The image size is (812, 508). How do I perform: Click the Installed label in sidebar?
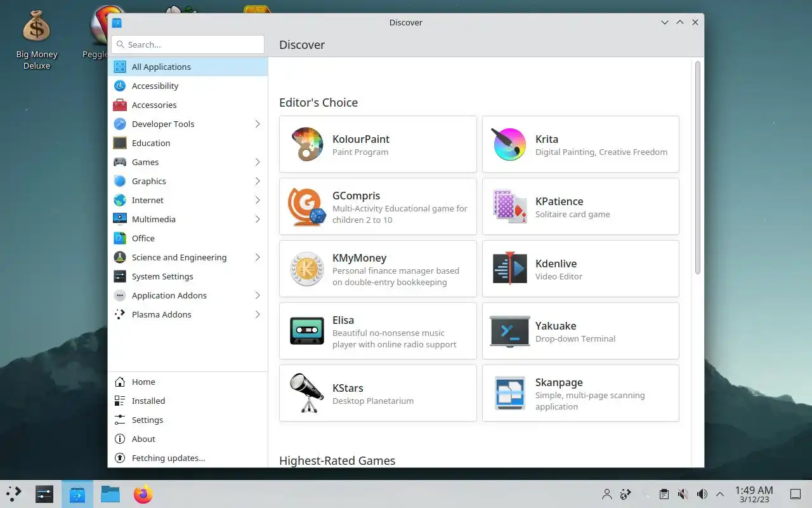[x=148, y=401]
